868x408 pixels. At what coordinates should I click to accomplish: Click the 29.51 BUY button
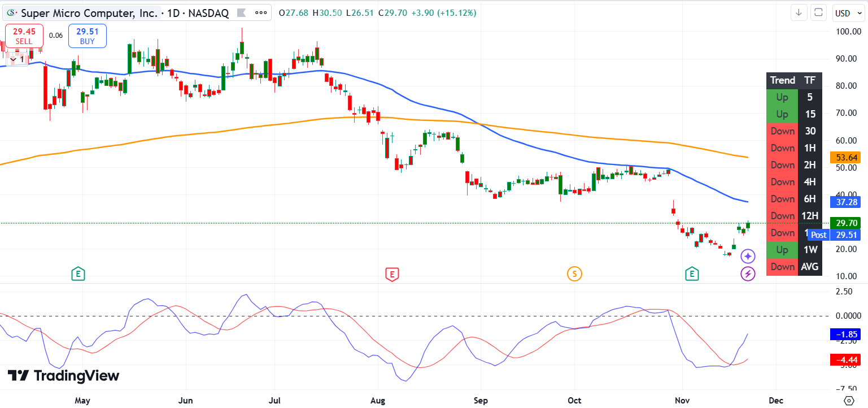click(x=88, y=36)
